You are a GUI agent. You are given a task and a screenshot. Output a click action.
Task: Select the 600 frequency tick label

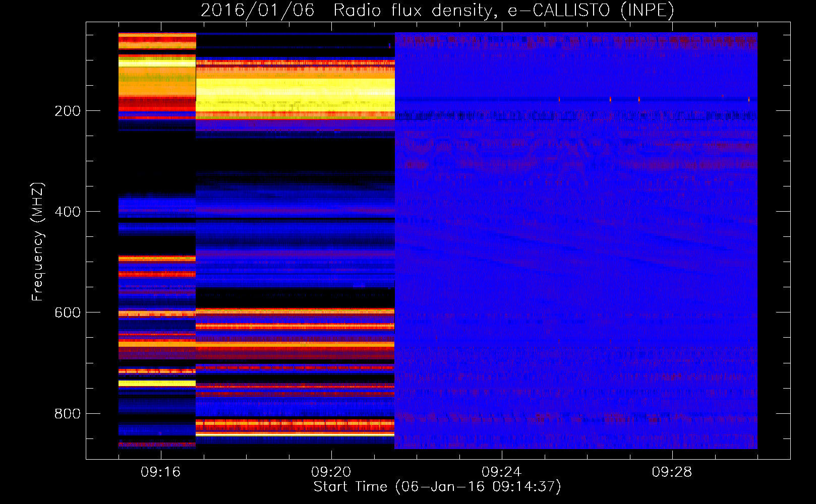(x=68, y=312)
